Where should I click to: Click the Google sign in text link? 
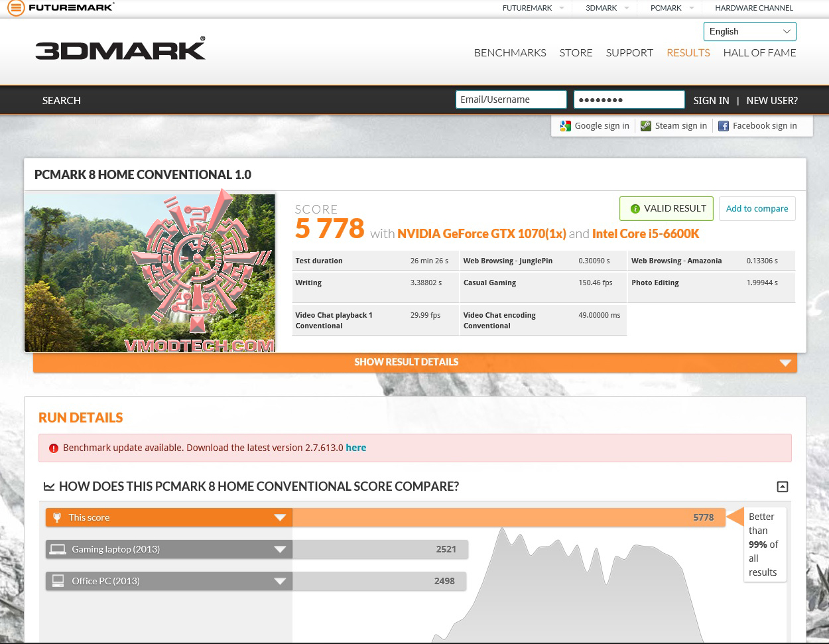tap(602, 126)
